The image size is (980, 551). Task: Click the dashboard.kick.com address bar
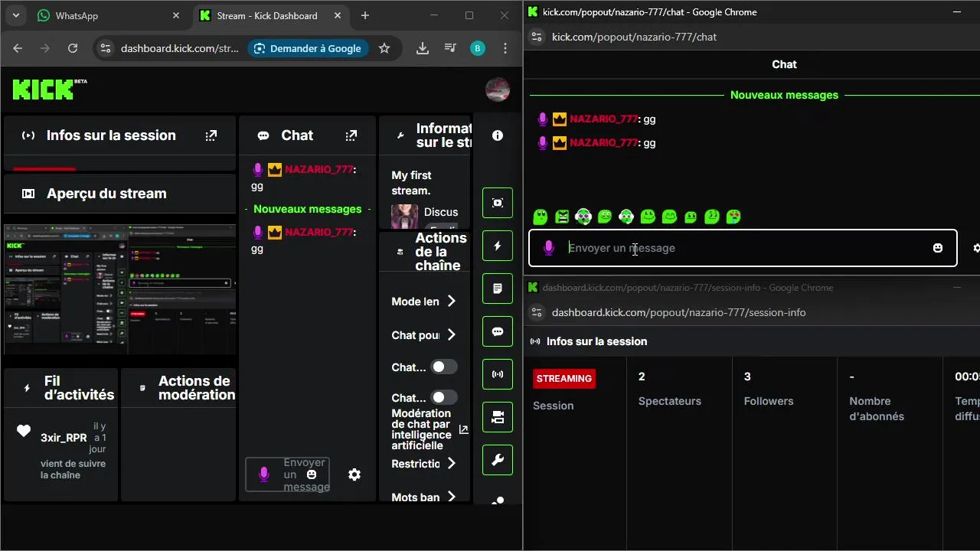click(179, 48)
